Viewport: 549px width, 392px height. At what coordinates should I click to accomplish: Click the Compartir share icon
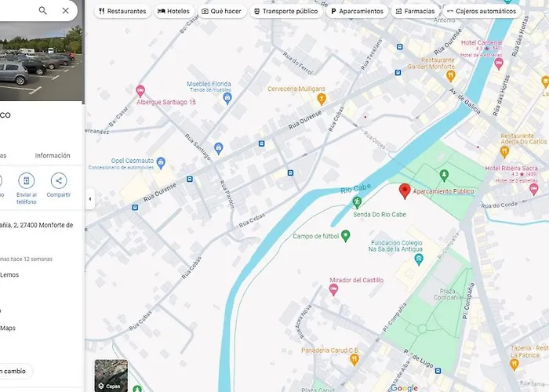point(59,181)
